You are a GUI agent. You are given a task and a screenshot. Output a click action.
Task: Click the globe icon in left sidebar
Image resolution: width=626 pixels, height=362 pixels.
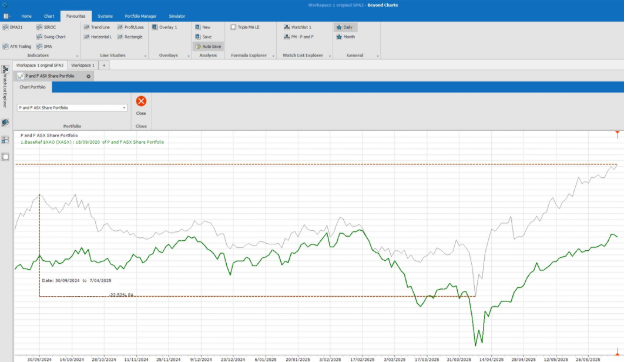click(x=5, y=123)
